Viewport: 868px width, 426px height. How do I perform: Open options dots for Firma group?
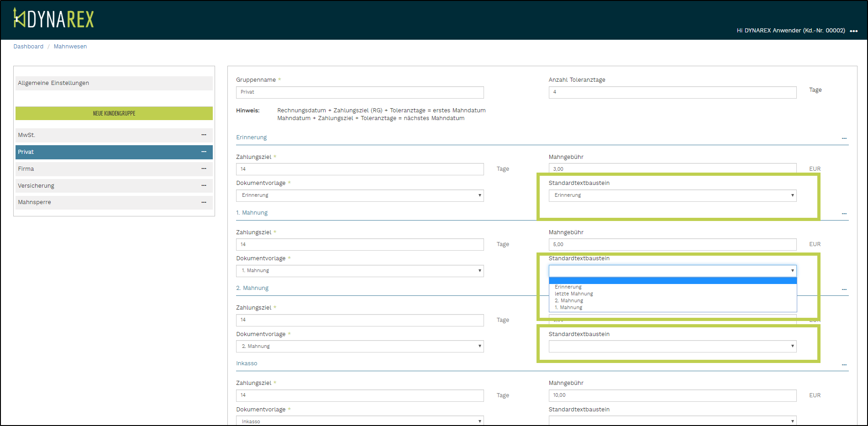[204, 168]
